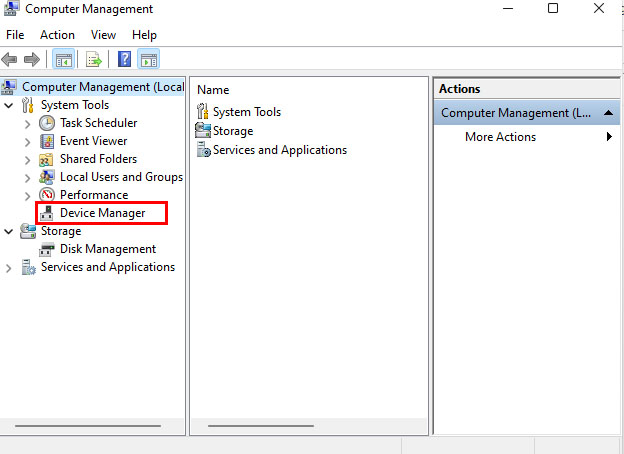Click System Tools icon in Name list
The height and width of the screenshot is (454, 624).
coord(203,112)
